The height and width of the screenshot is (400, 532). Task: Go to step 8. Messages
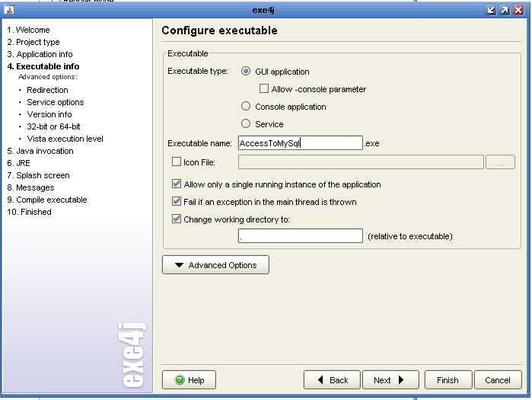tap(31, 187)
